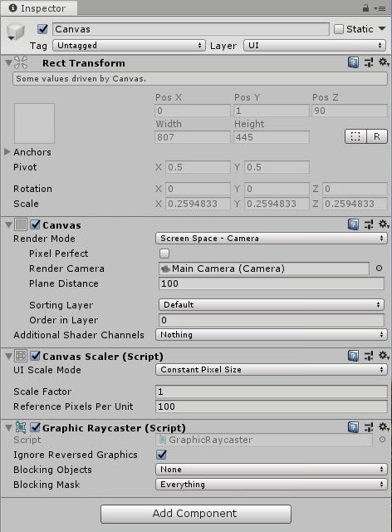Open Rect Transform help reference icon
The width and height of the screenshot is (392, 532).
click(x=353, y=63)
